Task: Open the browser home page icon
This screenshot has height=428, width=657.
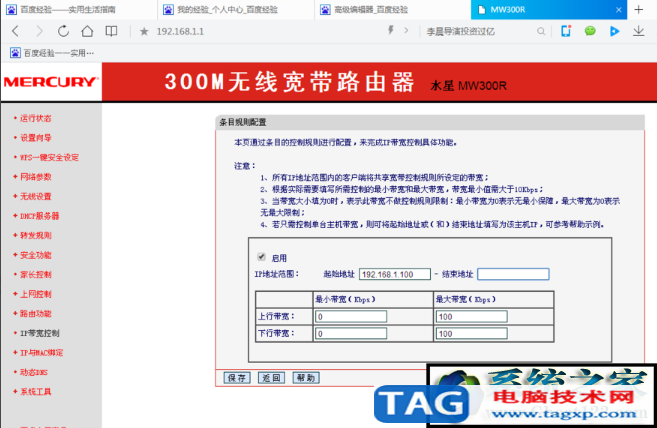Action: 87,31
